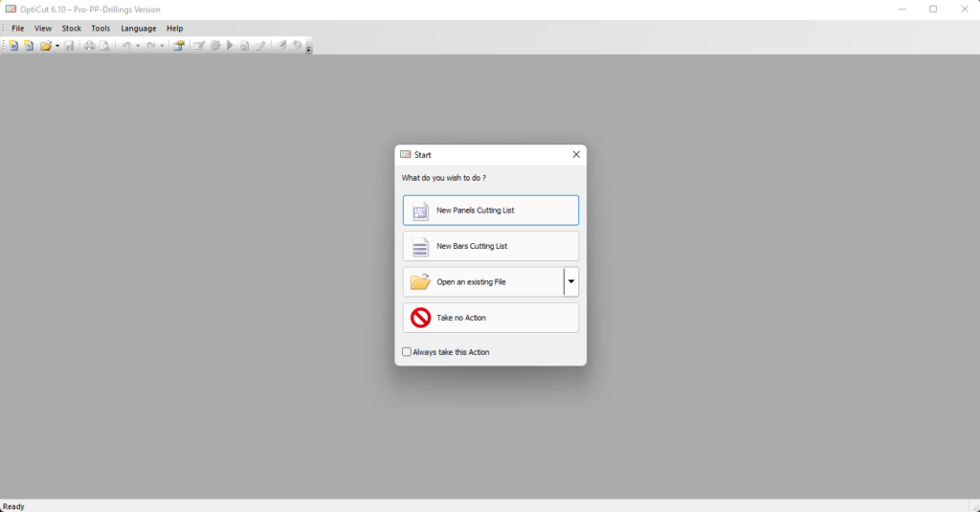
Task: Click the print toolbar icon
Action: pyautogui.click(x=89, y=46)
